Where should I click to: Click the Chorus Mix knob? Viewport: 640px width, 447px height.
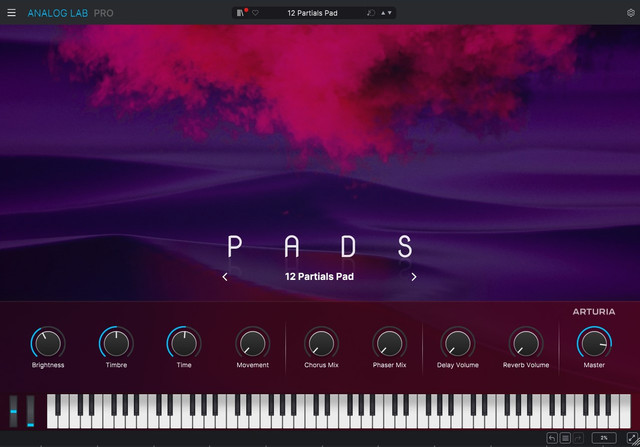[321, 343]
